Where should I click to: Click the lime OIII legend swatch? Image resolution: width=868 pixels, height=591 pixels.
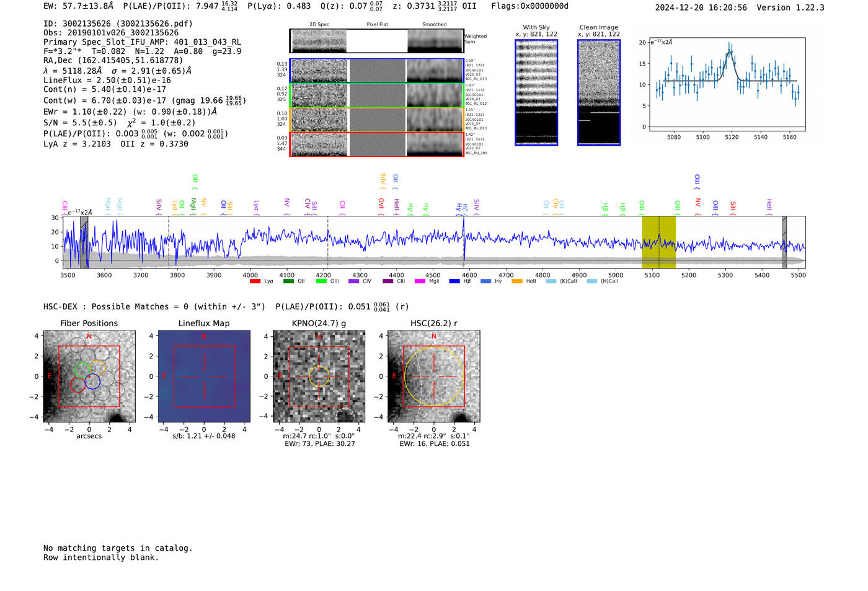click(x=321, y=282)
